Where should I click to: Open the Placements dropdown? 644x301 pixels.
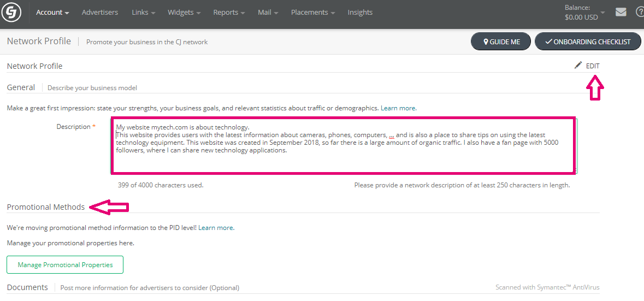(312, 12)
